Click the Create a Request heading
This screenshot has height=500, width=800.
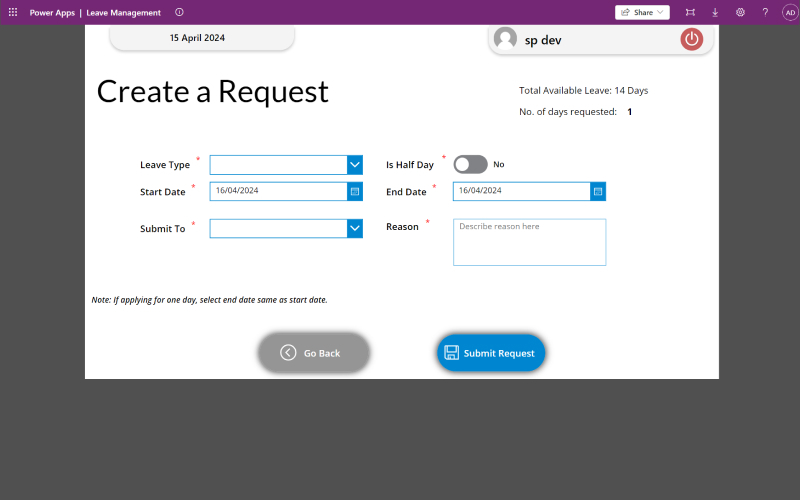pos(213,92)
